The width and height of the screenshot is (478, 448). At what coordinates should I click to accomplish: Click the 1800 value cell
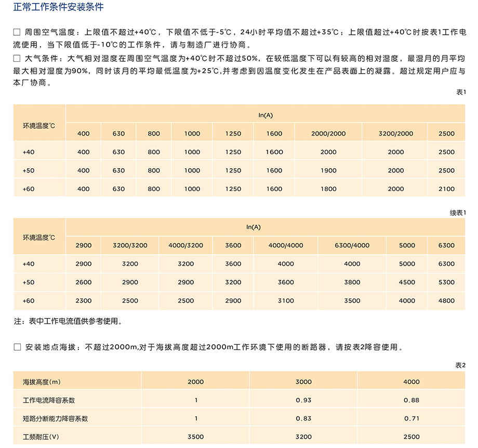tap(328, 189)
